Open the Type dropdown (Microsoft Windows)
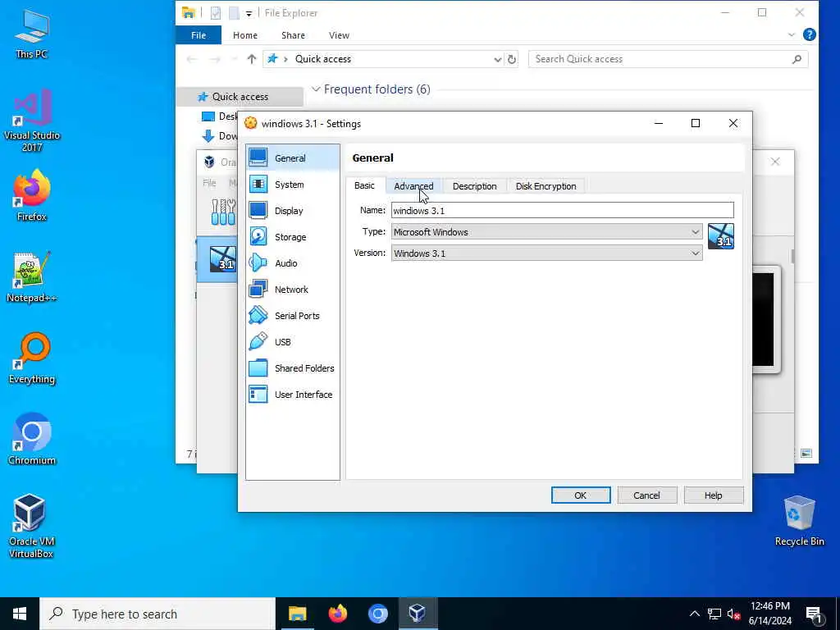This screenshot has width=840, height=630. coord(546,232)
